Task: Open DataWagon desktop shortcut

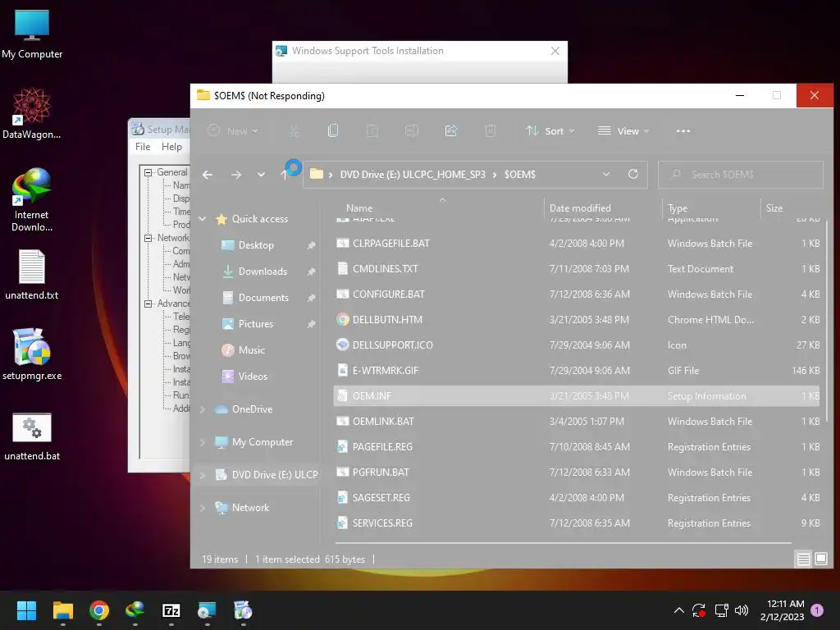Action: [x=32, y=113]
